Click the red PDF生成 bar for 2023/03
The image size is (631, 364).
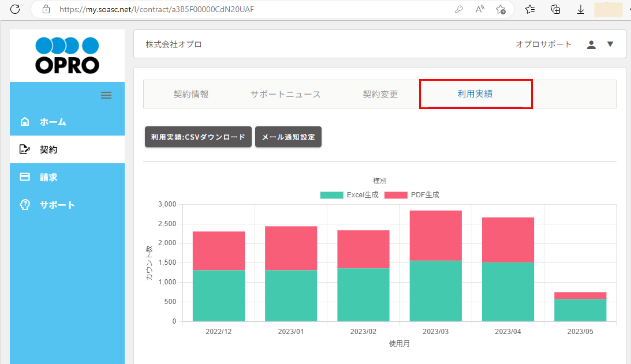[435, 235]
